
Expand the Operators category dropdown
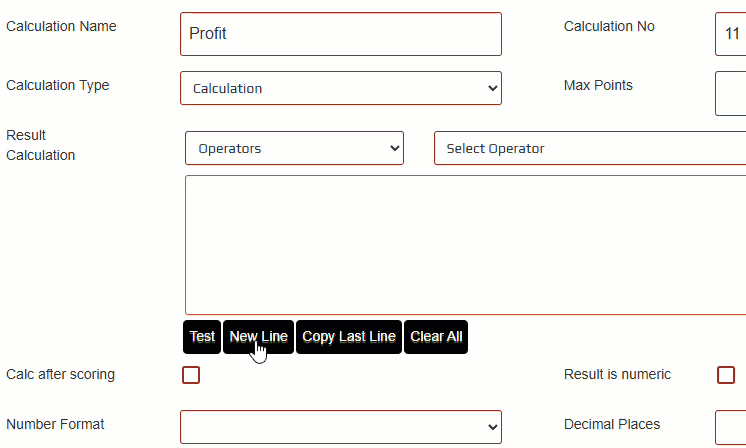[x=294, y=148]
